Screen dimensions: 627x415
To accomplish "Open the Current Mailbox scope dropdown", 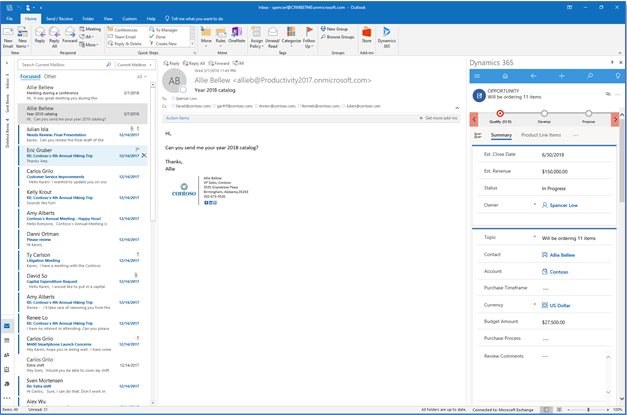I will point(131,64).
